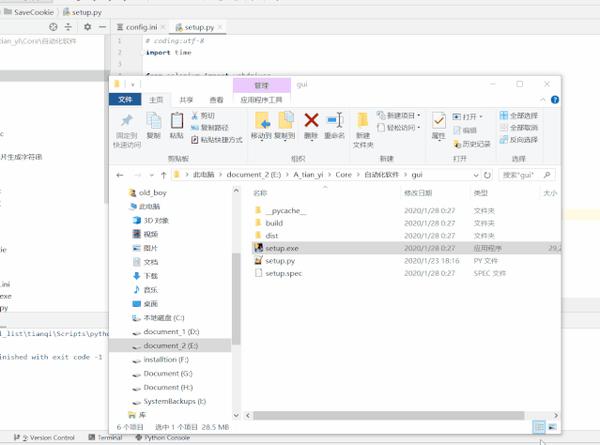Refresh the folder via address bar icon
600x445 pixels.
[487, 175]
